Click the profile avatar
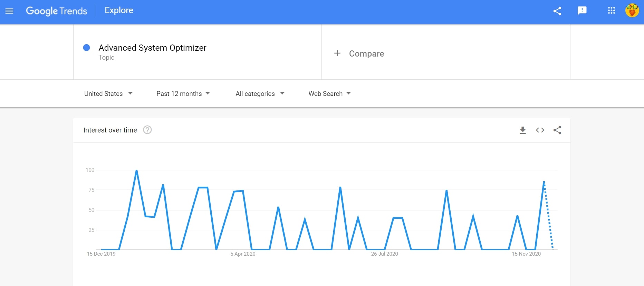This screenshot has height=286, width=644. point(632,11)
